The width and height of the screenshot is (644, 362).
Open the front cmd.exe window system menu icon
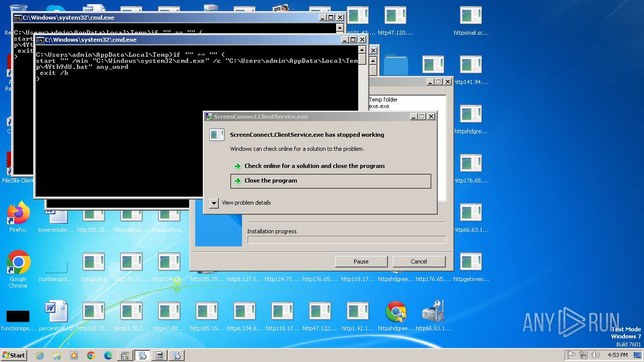(40, 40)
